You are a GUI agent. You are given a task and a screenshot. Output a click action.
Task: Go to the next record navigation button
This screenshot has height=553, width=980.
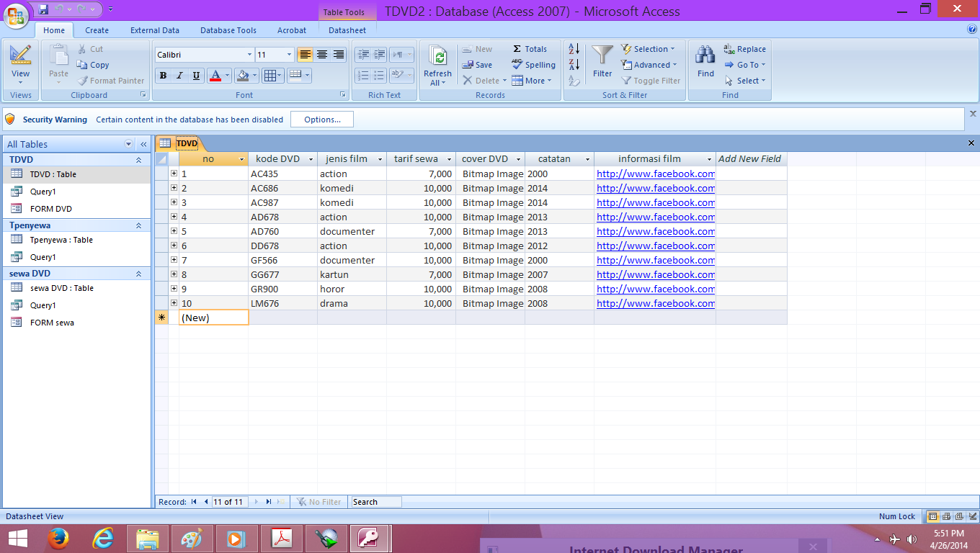pyautogui.click(x=257, y=502)
